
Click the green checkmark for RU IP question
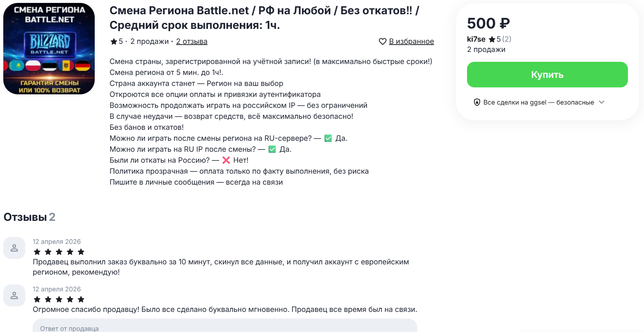click(x=272, y=149)
